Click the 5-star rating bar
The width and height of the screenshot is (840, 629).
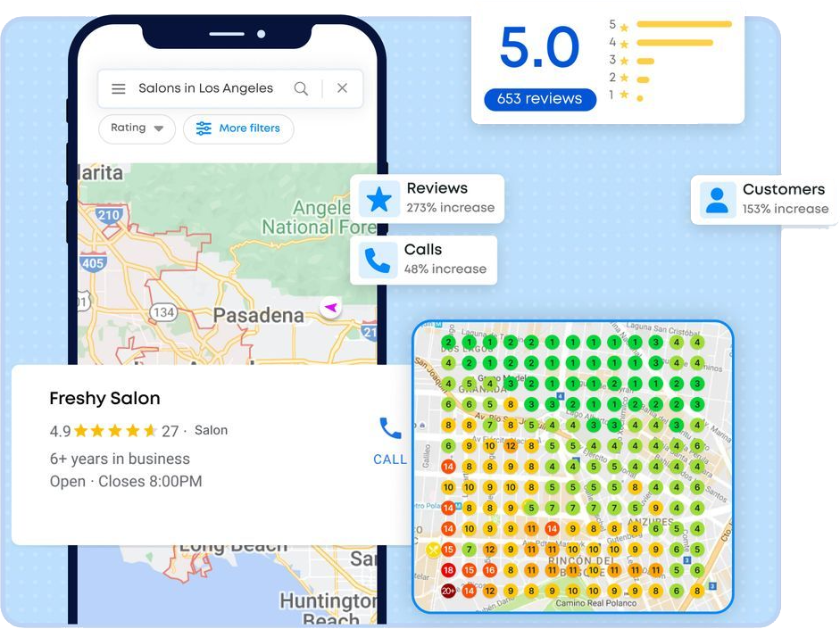tap(684, 24)
